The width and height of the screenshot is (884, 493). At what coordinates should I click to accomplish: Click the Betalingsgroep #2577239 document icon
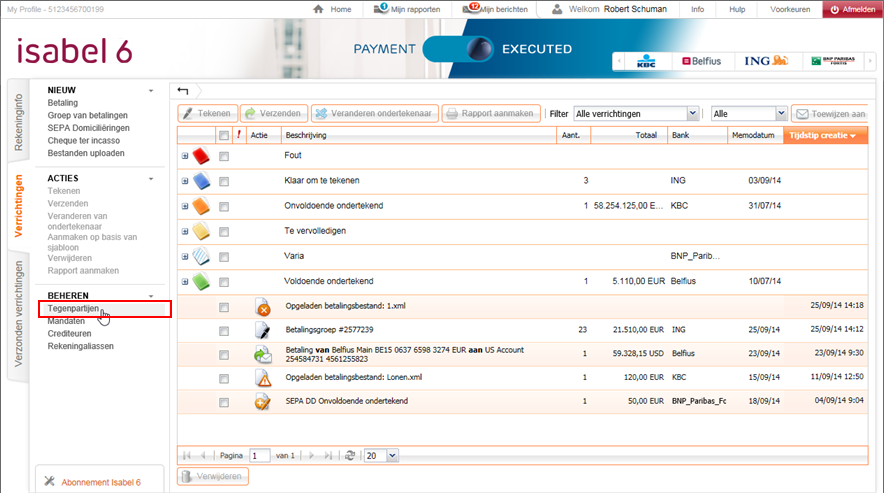click(263, 329)
